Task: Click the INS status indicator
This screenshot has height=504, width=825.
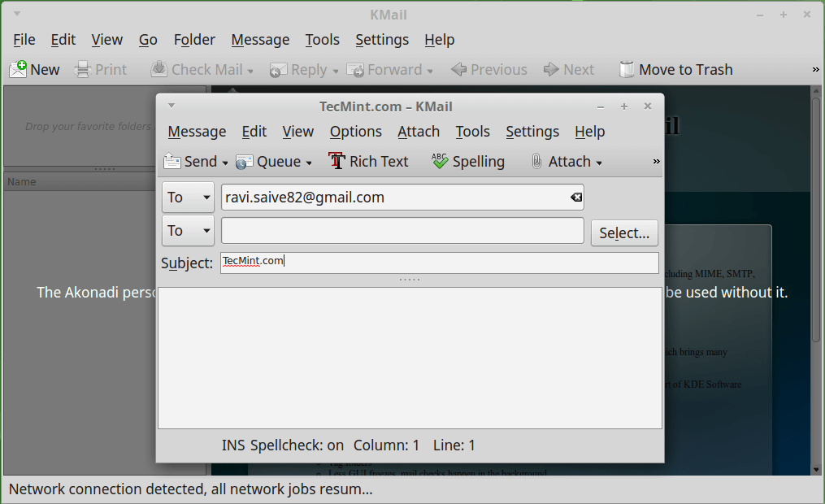Action: pos(233,445)
